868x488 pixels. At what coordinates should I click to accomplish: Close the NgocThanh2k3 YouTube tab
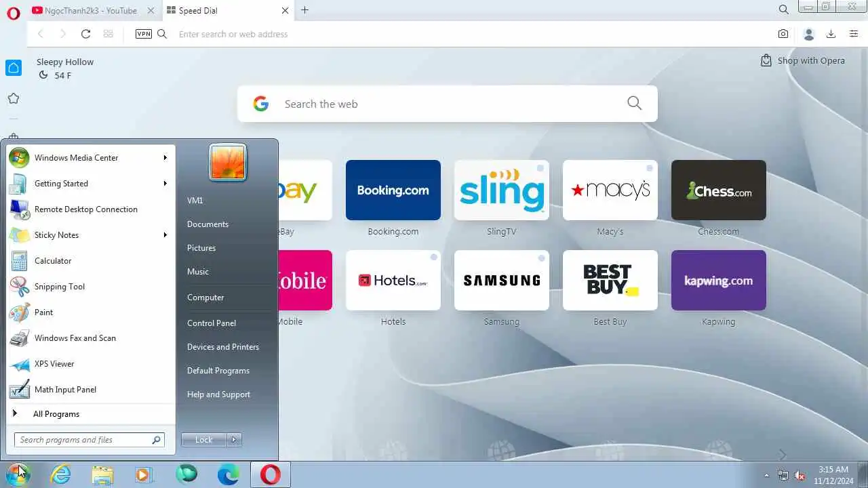[x=151, y=10]
